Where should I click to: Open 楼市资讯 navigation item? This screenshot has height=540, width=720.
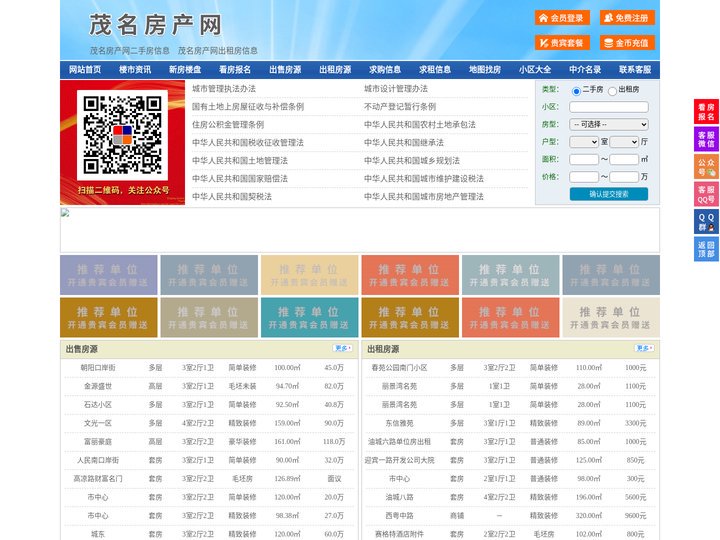[135, 70]
